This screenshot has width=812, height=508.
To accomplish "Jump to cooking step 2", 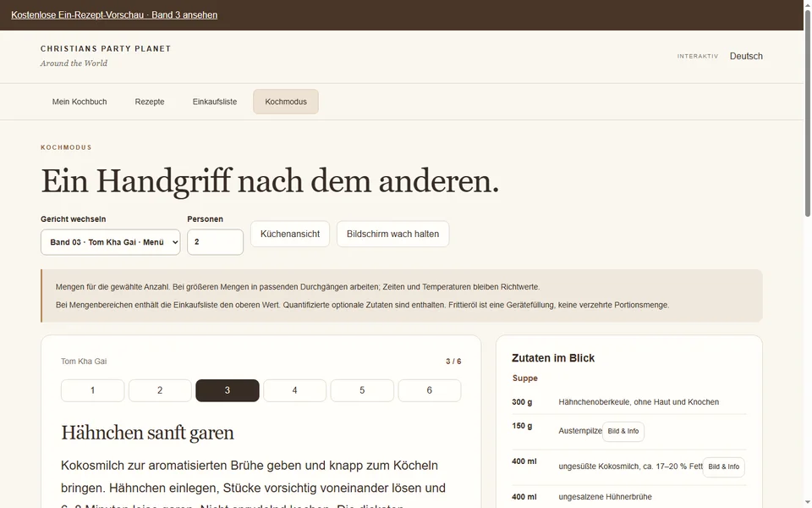I will (160, 390).
